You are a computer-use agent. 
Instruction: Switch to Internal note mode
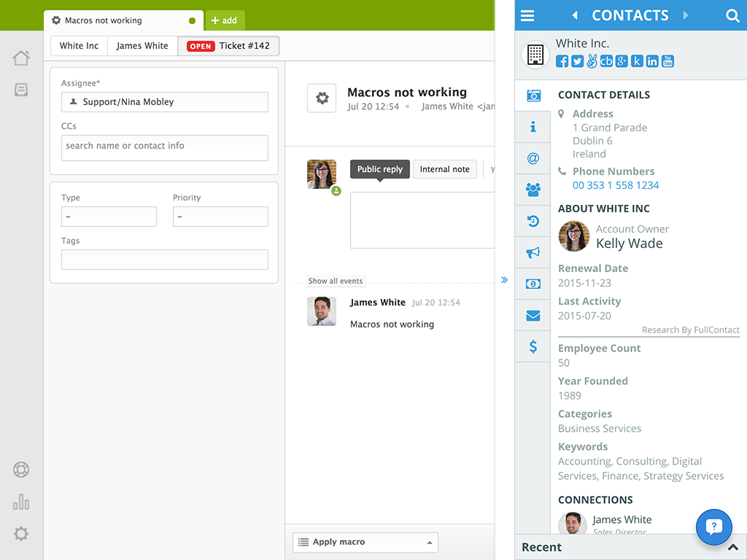pos(444,169)
